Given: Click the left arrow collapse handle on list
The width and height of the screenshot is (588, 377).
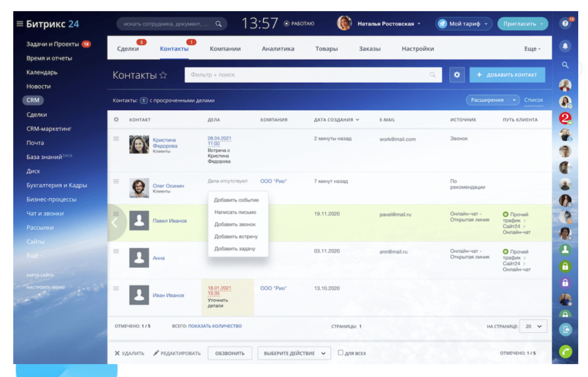Looking at the screenshot, I should [x=114, y=222].
